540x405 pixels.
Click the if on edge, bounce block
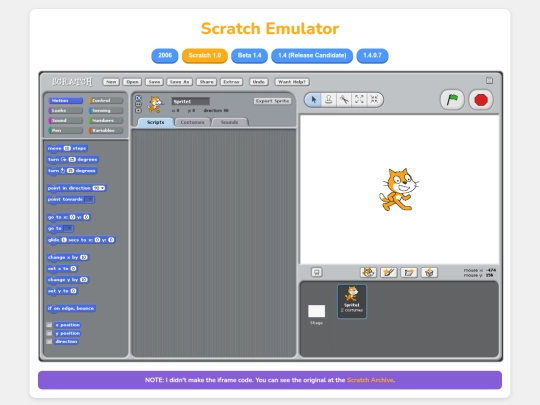coord(71,308)
